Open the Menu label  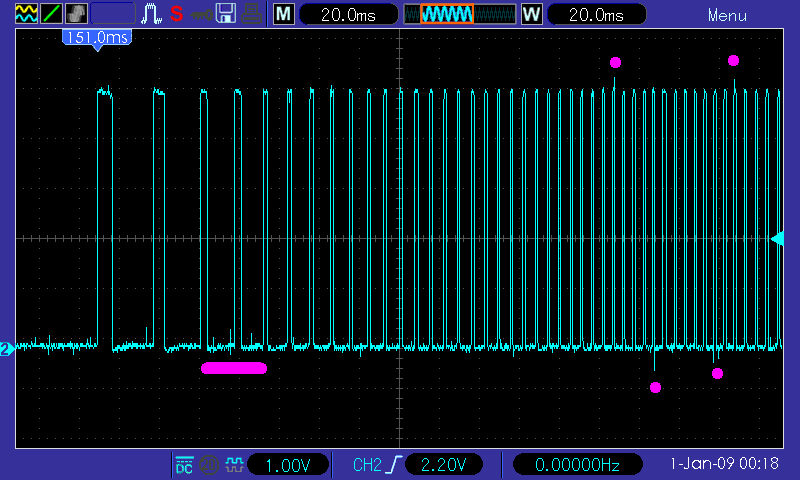(x=727, y=16)
